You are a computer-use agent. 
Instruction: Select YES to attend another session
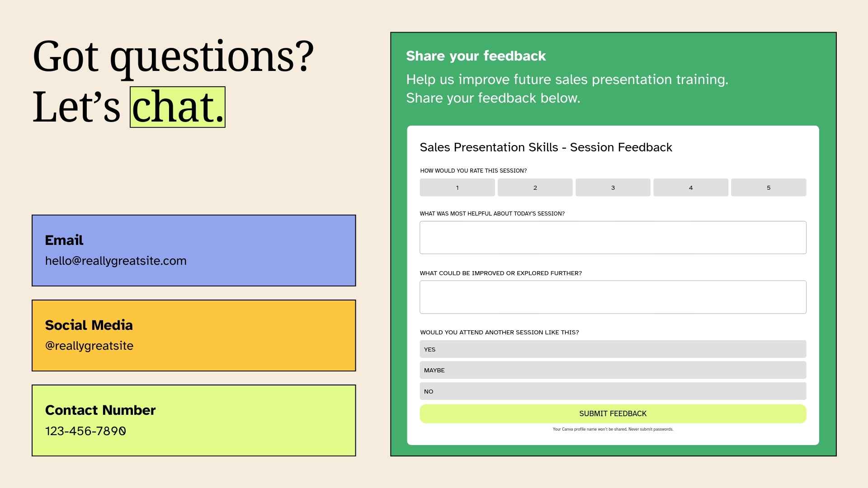[x=613, y=349]
